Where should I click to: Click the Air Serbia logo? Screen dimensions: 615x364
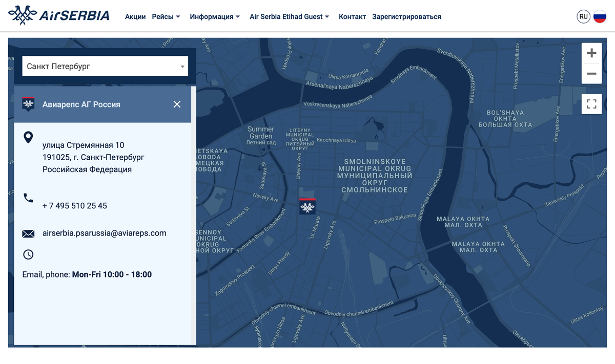pos(59,16)
